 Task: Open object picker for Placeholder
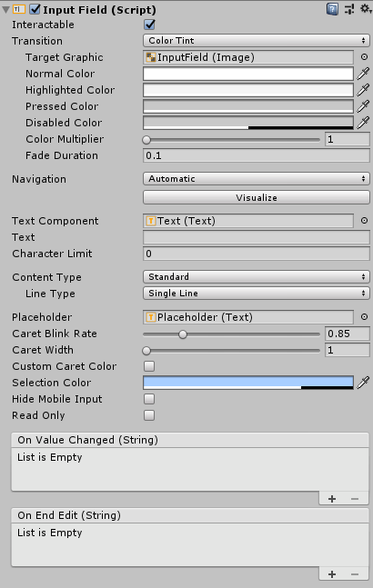tap(364, 317)
